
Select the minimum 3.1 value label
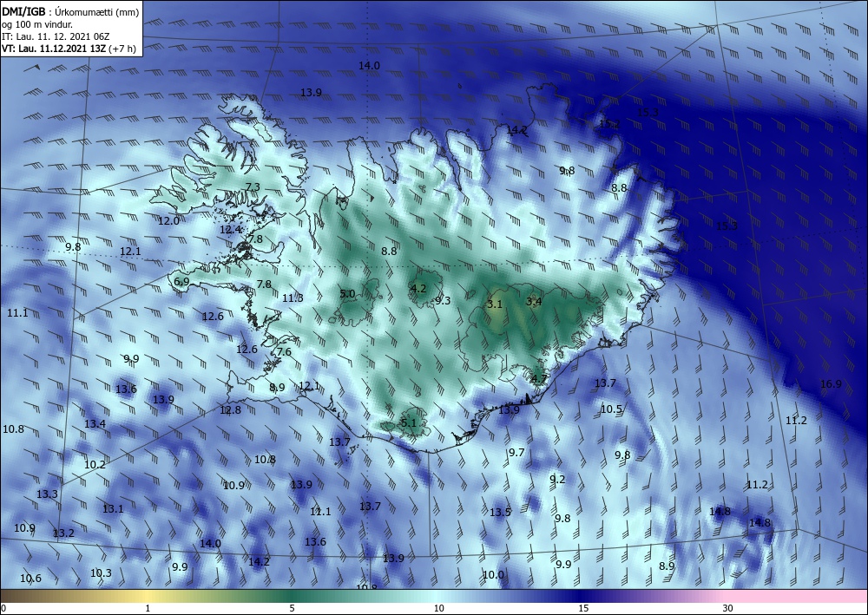pos(495,304)
